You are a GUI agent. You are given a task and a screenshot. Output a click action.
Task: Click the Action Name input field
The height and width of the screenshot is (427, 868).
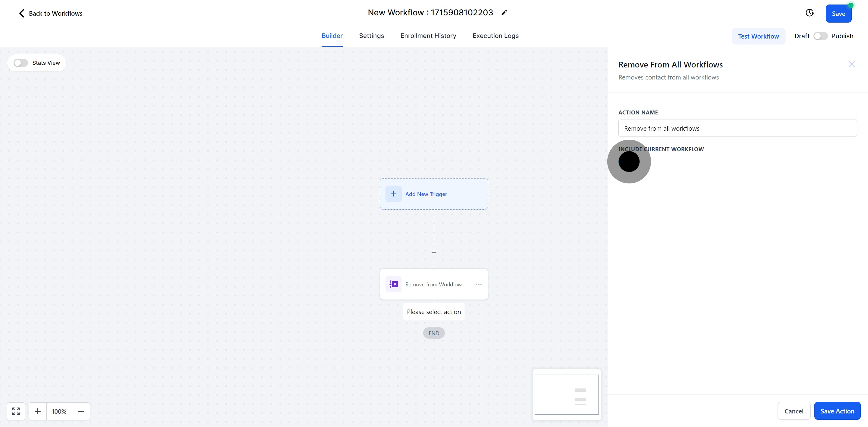coord(737,128)
